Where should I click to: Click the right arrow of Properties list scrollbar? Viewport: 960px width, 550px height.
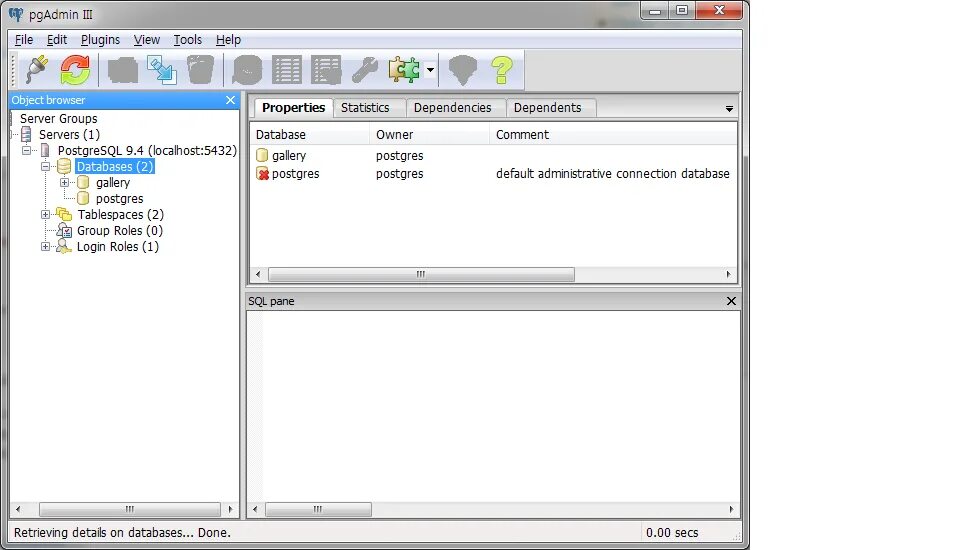[728, 274]
